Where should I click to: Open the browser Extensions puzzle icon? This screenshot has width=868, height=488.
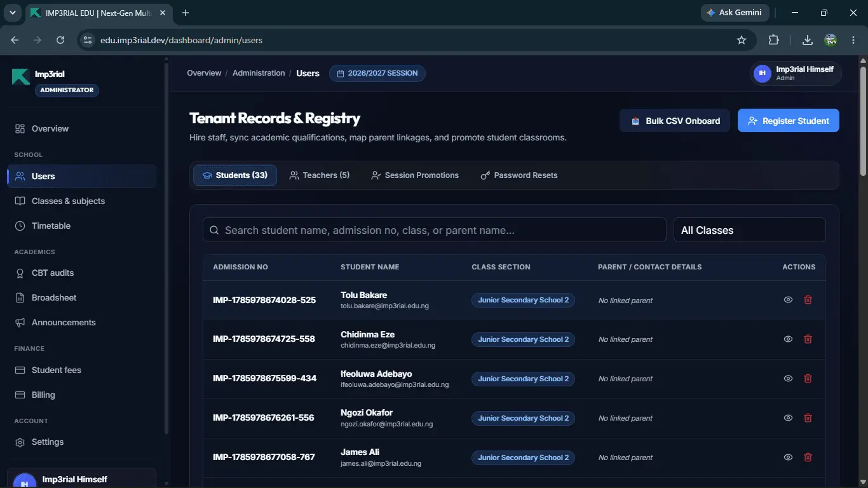773,40
